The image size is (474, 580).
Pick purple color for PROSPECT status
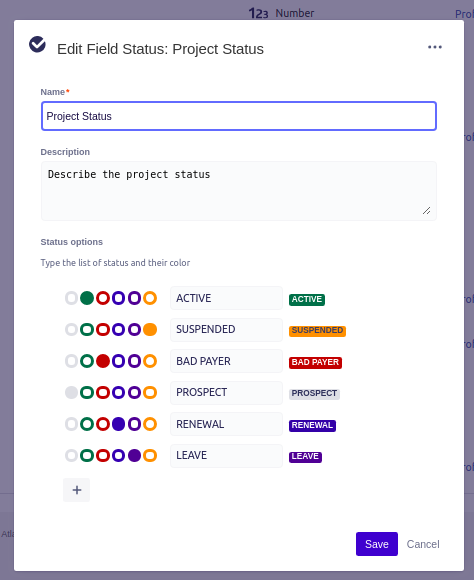[x=134, y=392]
